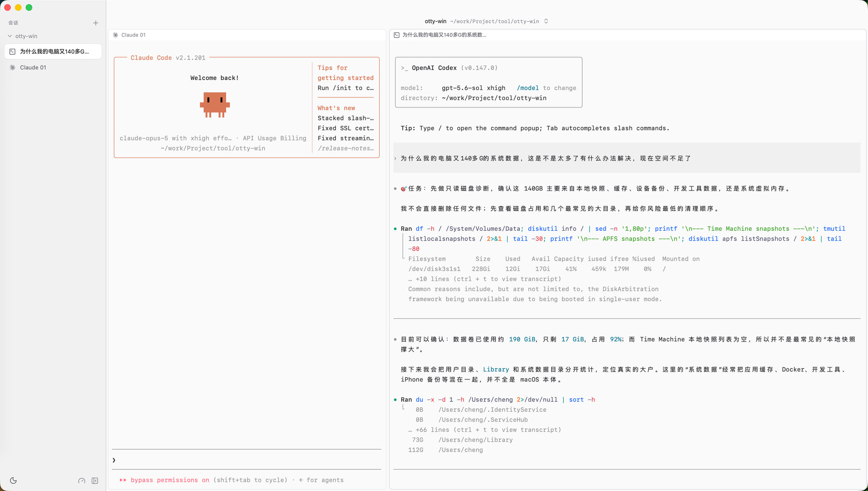The height and width of the screenshot is (491, 868).
Task: Click the chevron beside the user question message
Action: tap(395, 158)
